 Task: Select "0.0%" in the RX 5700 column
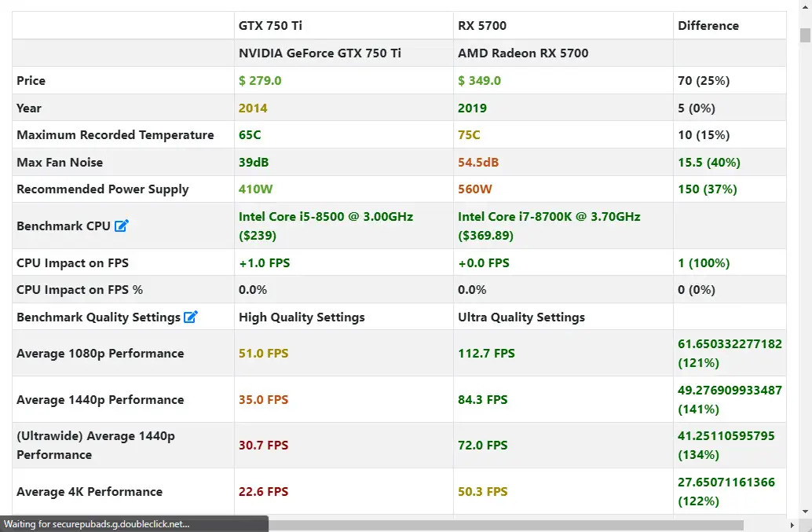(472, 289)
